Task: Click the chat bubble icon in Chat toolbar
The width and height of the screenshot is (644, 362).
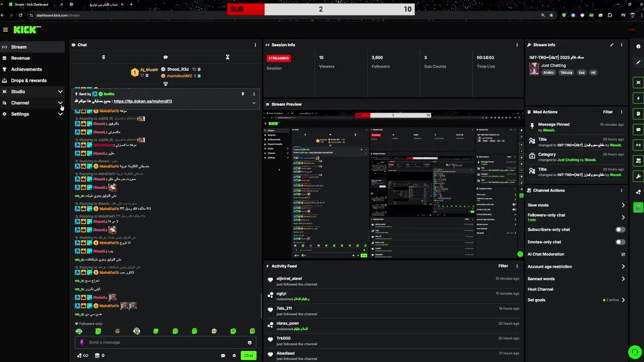Action: click(x=166, y=57)
